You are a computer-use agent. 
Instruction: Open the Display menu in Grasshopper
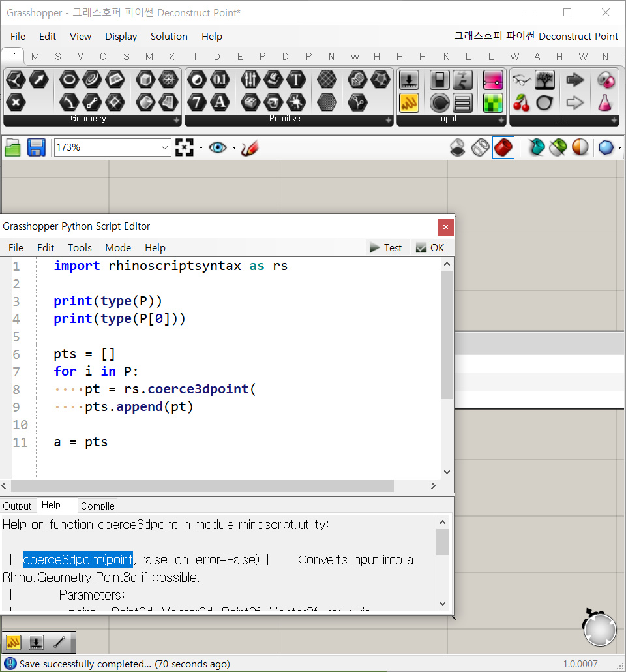point(121,37)
